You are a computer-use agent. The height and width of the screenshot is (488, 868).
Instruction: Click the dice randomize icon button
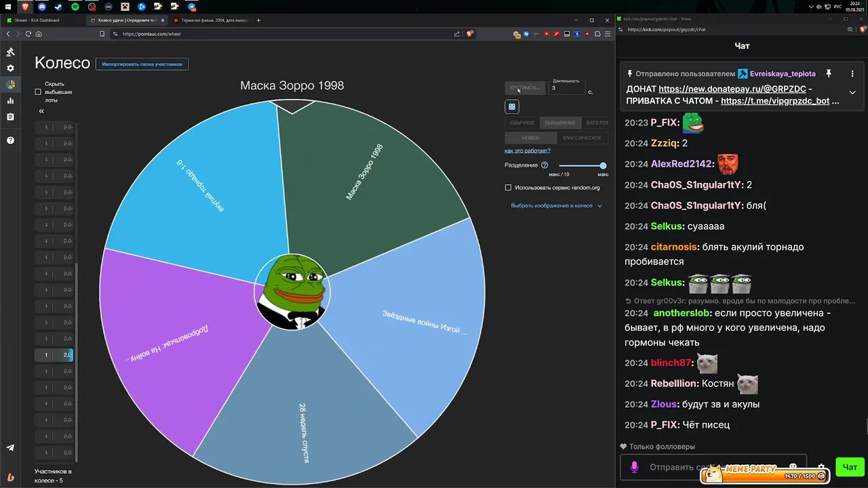point(512,106)
